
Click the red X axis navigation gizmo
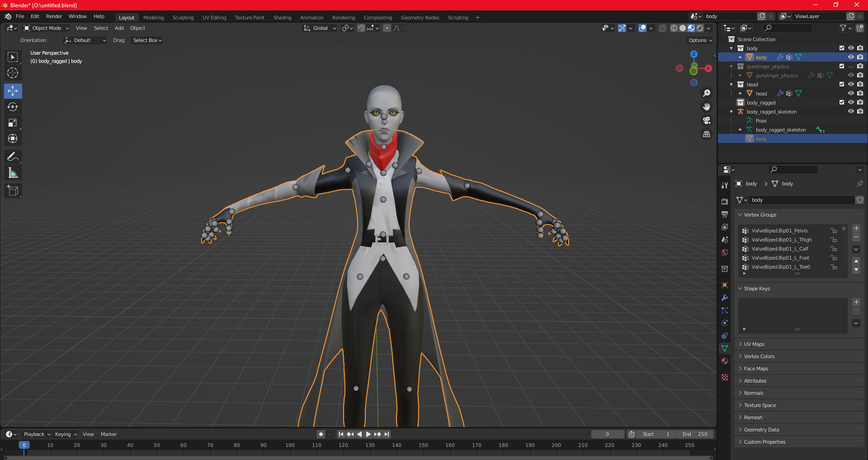click(x=708, y=68)
